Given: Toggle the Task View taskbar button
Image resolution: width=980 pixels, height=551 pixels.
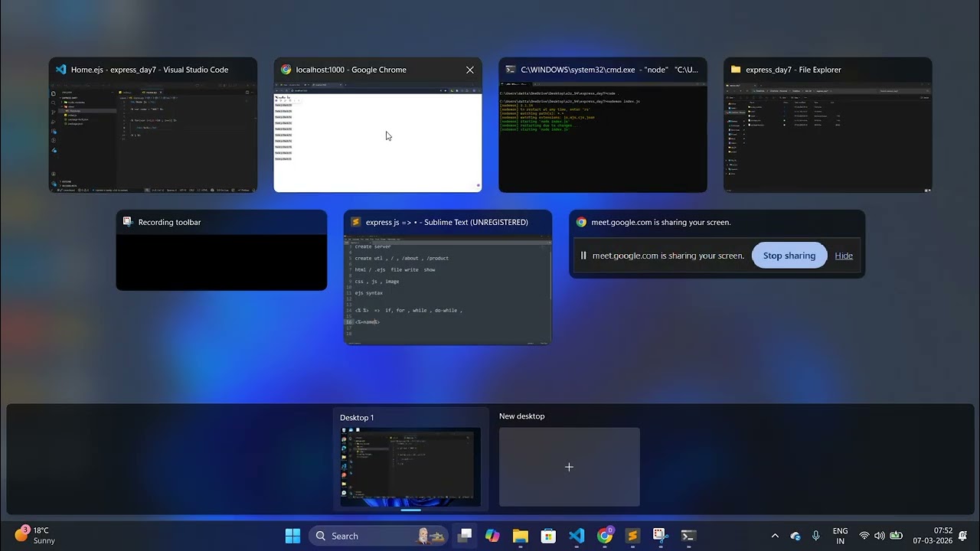Looking at the screenshot, I should (464, 536).
